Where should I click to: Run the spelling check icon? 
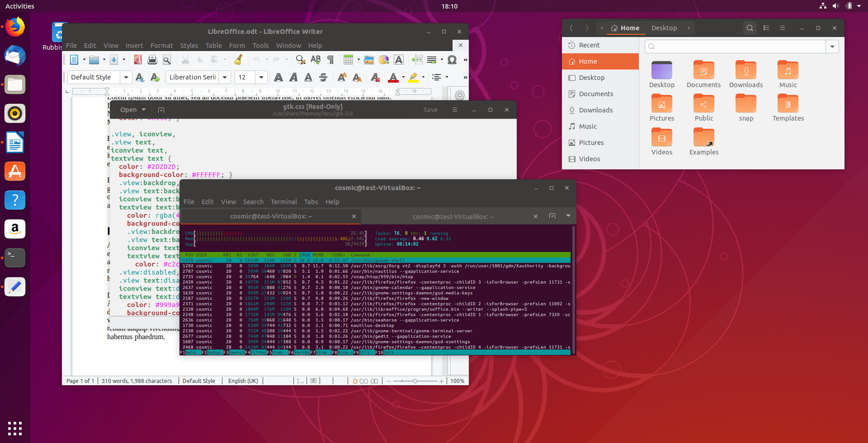[316, 60]
